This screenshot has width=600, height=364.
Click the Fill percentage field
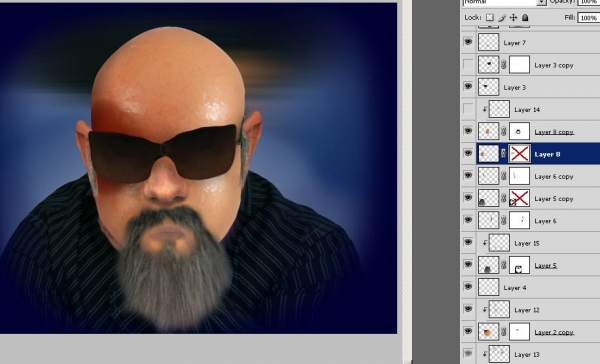coord(589,18)
